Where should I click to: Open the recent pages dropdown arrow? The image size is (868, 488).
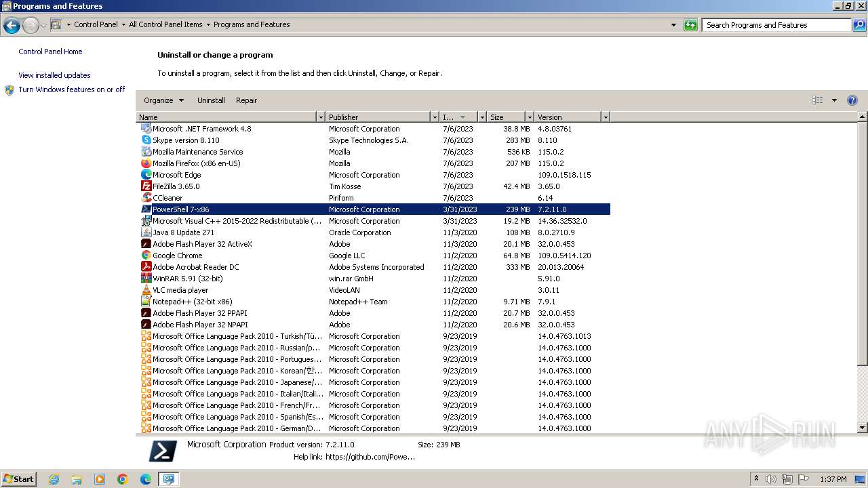pyautogui.click(x=43, y=26)
